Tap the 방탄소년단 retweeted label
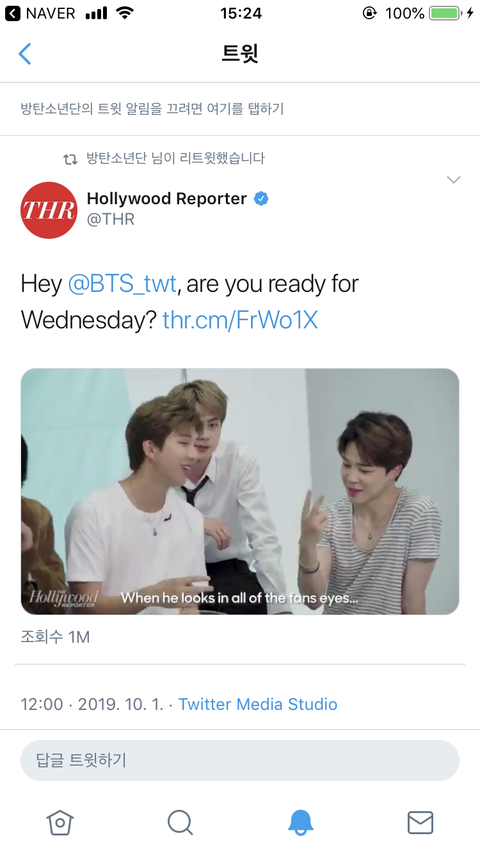This screenshot has width=480, height=854. [175, 158]
